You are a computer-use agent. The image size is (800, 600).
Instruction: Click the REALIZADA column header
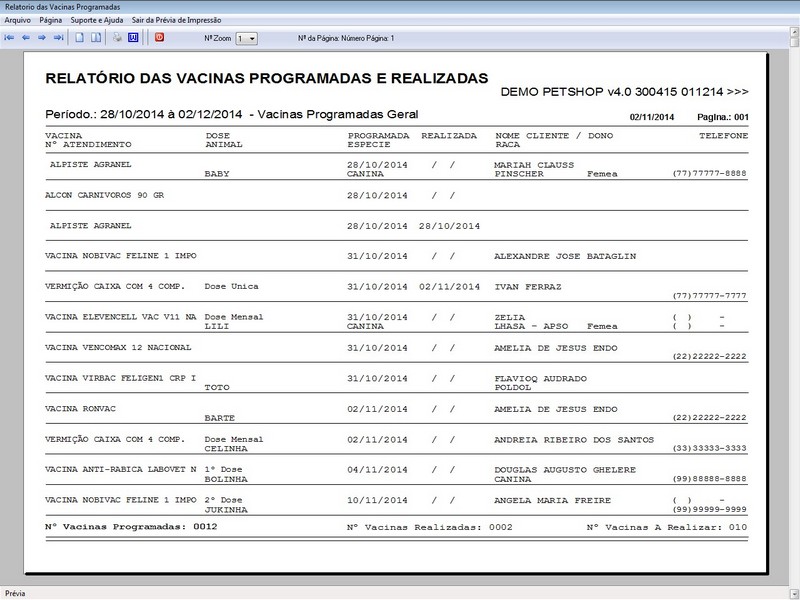tap(449, 136)
